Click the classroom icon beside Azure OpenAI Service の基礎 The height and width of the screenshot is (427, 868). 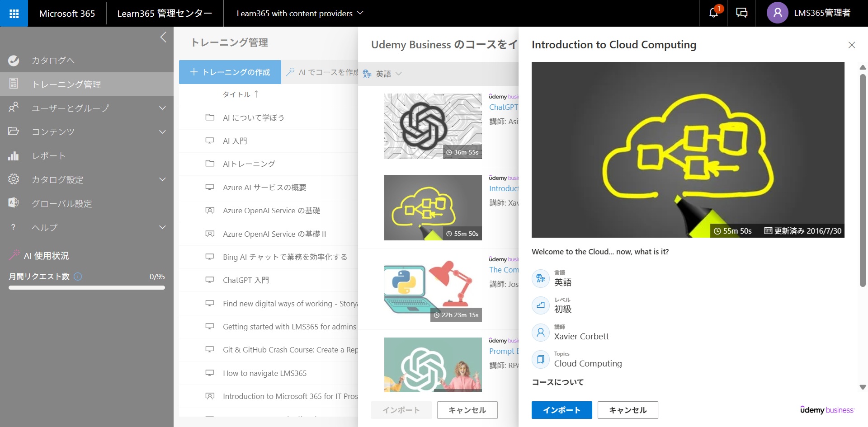coord(210,211)
